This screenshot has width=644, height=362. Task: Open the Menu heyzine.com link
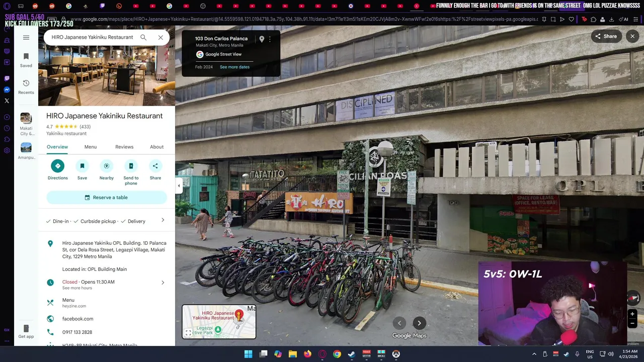pyautogui.click(x=74, y=303)
